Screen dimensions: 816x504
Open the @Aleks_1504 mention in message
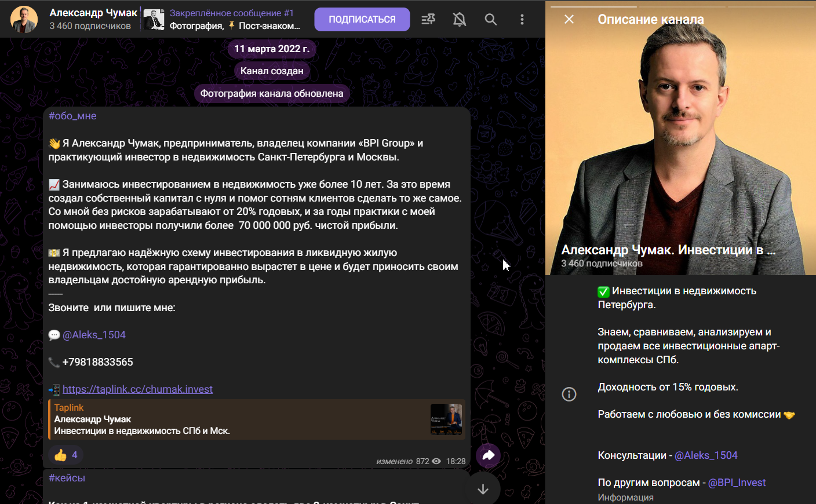94,335
